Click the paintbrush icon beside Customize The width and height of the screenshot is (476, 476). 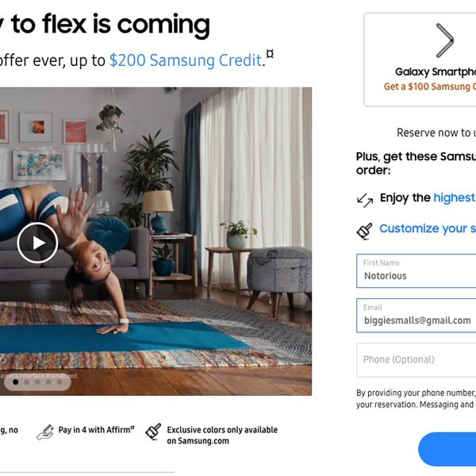364,232
